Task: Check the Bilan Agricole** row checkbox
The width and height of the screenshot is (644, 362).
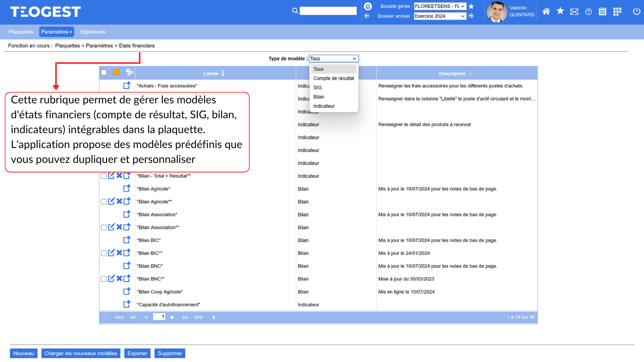Action: pos(104,202)
